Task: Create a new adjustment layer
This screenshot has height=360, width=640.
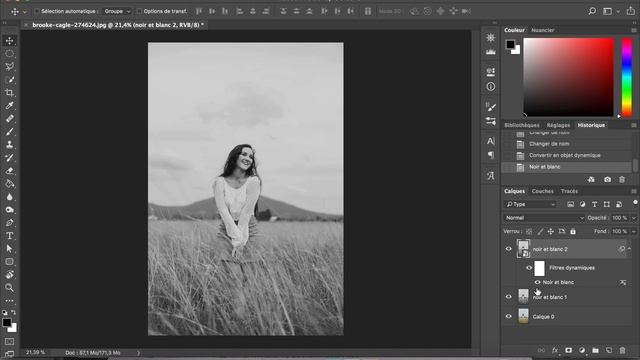Action: click(x=582, y=351)
